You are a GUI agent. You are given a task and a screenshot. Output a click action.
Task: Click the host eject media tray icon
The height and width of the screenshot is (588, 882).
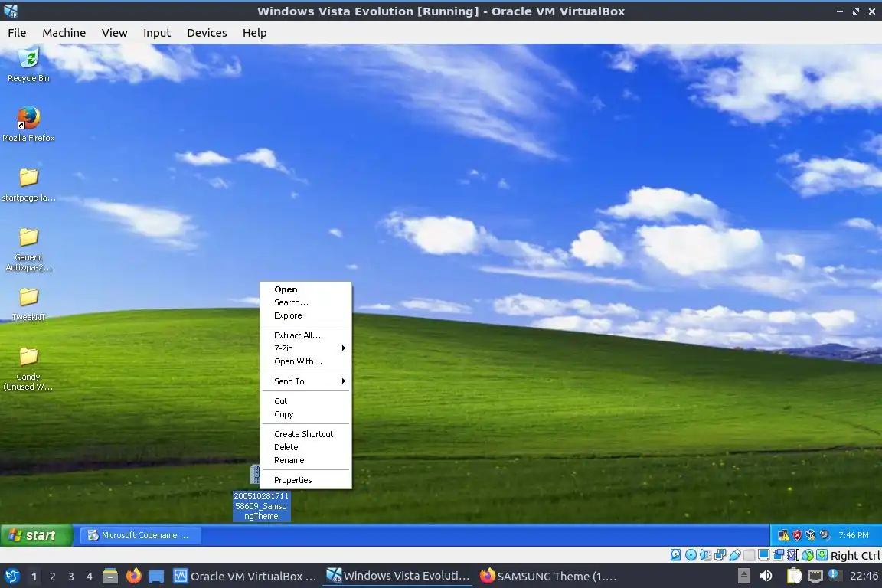click(744, 577)
